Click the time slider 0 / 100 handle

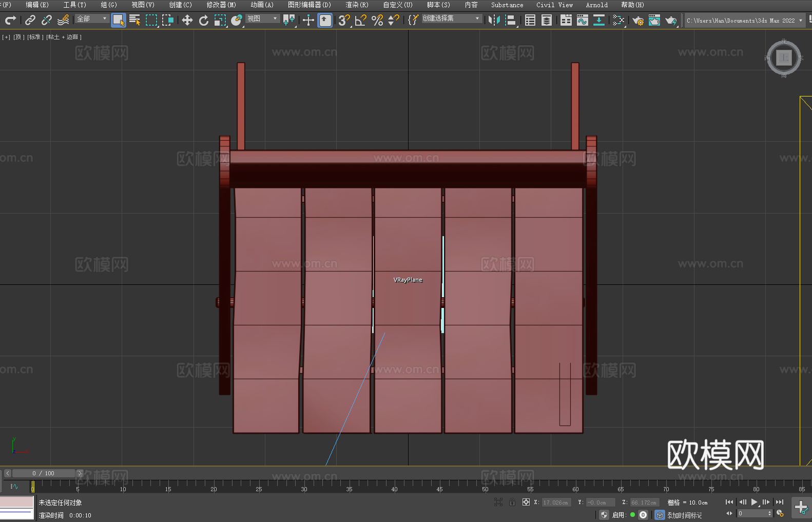[44, 473]
